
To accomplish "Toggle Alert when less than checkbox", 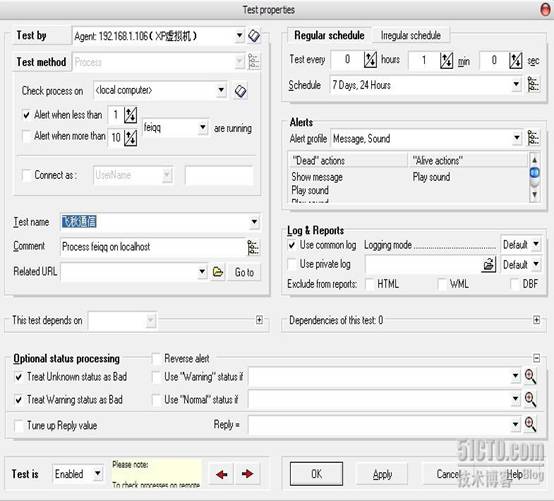I will (26, 115).
